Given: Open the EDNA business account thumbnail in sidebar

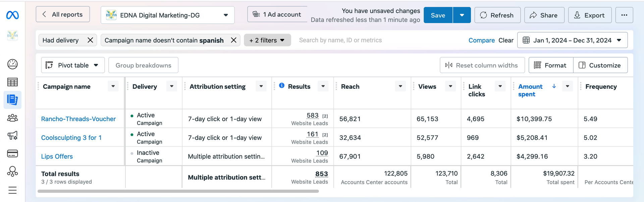Looking at the screenshot, I should (12, 35).
